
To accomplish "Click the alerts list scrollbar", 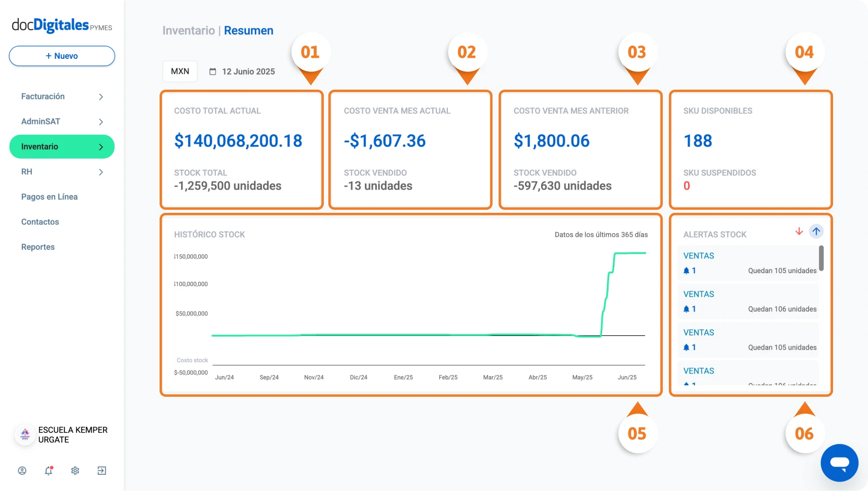I will 821,258.
